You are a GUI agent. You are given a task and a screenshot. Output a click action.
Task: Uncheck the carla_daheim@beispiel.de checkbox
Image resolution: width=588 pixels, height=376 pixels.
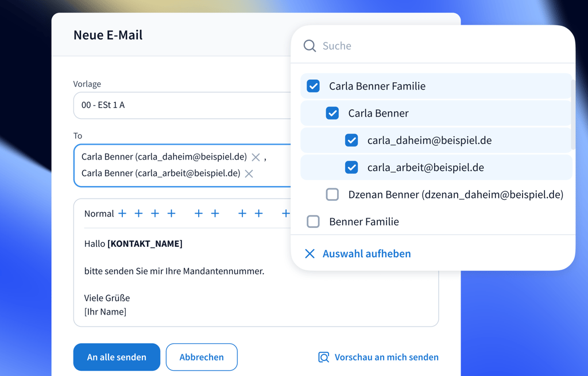tap(351, 140)
